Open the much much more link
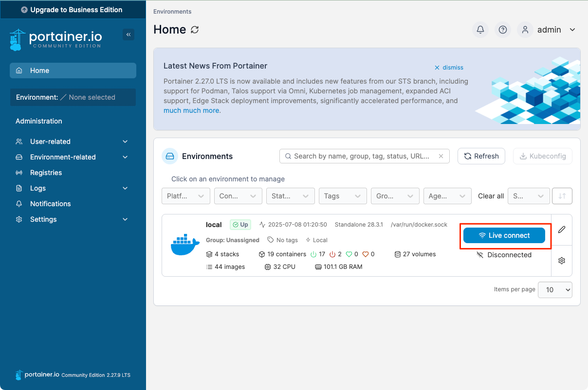The height and width of the screenshot is (390, 588). (192, 110)
